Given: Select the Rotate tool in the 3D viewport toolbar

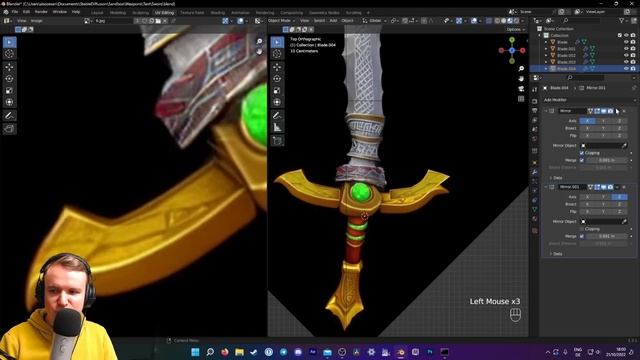Looking at the screenshot, I should (277, 79).
